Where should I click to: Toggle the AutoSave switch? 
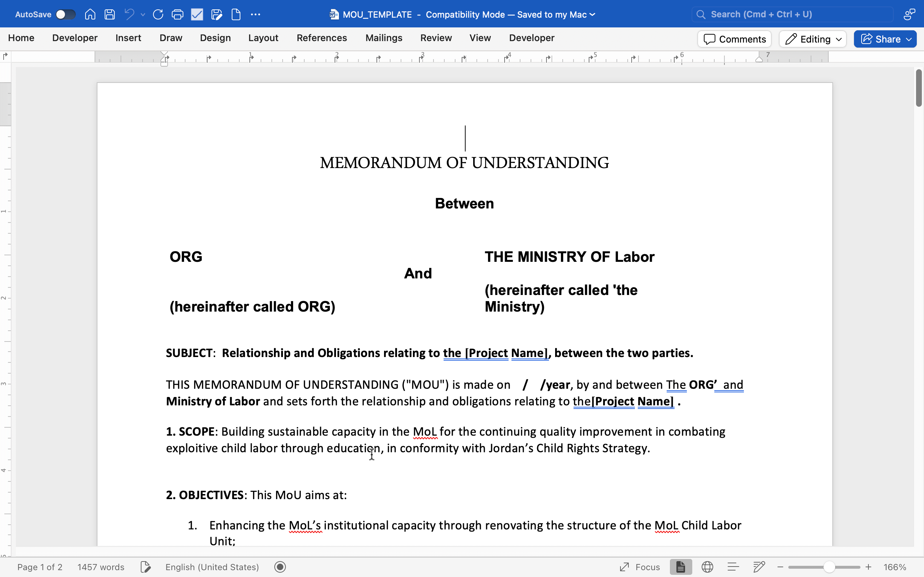[65, 14]
